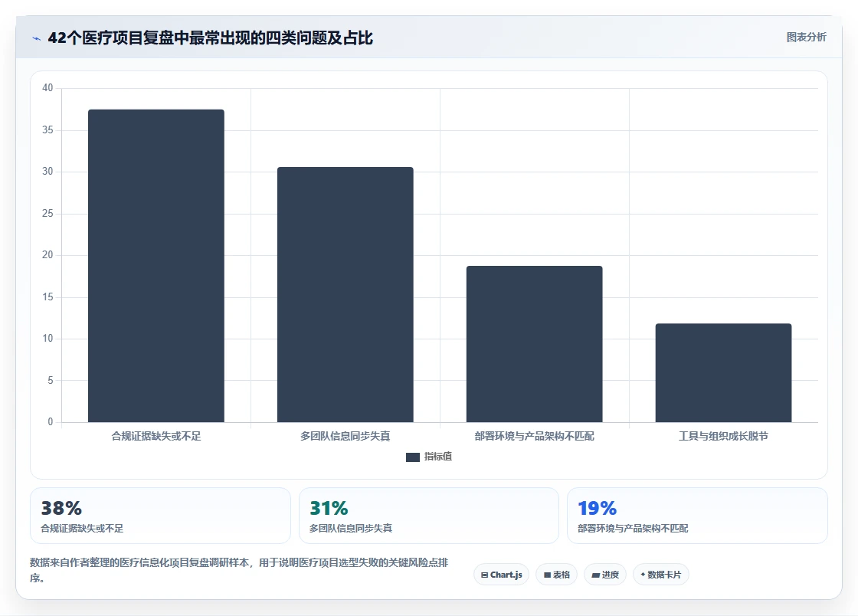Click the 合规证据缺失或不足 caption under 38%
Viewport: 858px width, 616px height.
(82, 529)
